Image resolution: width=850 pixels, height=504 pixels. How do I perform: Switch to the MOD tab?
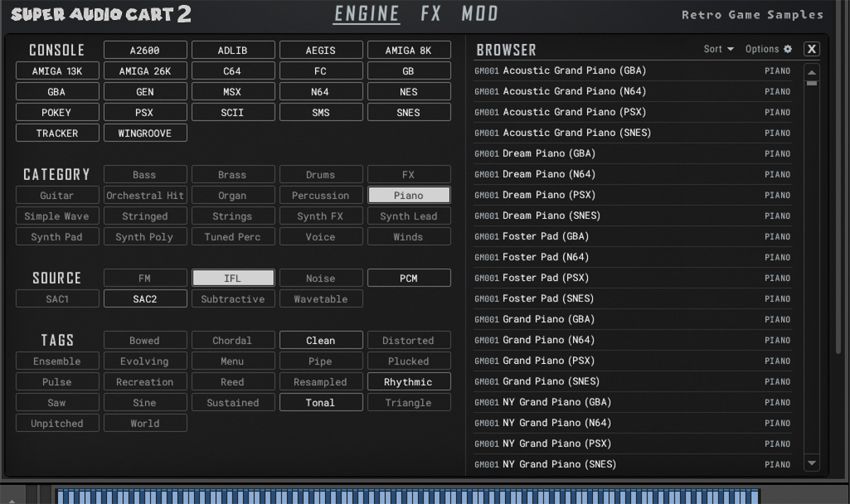click(480, 13)
